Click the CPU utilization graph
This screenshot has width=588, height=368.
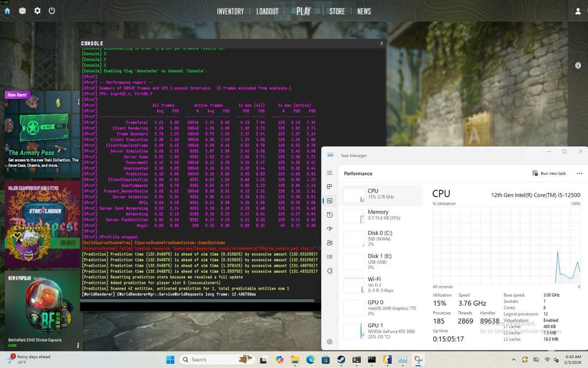tap(506, 245)
